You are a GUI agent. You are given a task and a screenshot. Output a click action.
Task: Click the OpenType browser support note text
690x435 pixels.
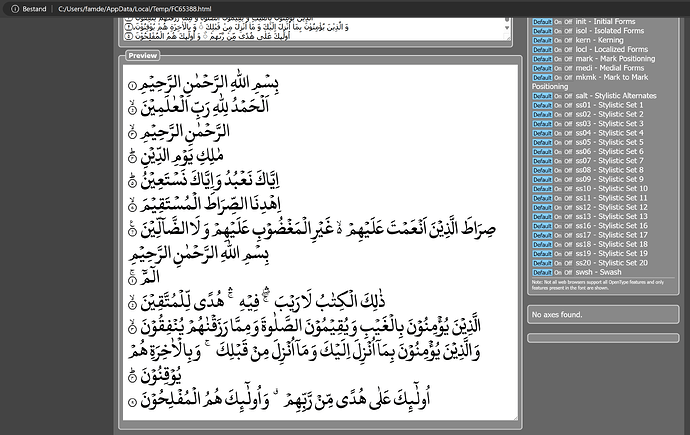click(x=598, y=285)
